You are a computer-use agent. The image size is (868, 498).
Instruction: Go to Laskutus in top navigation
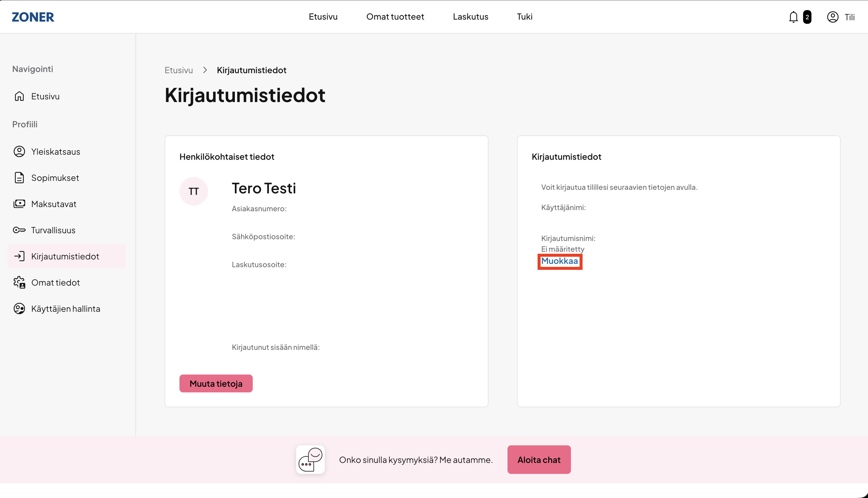coord(470,17)
